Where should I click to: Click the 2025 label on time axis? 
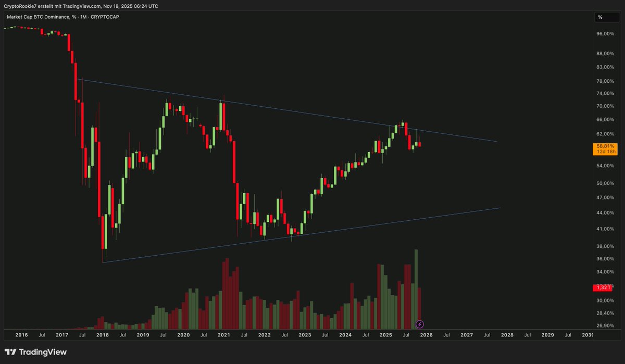point(386,336)
